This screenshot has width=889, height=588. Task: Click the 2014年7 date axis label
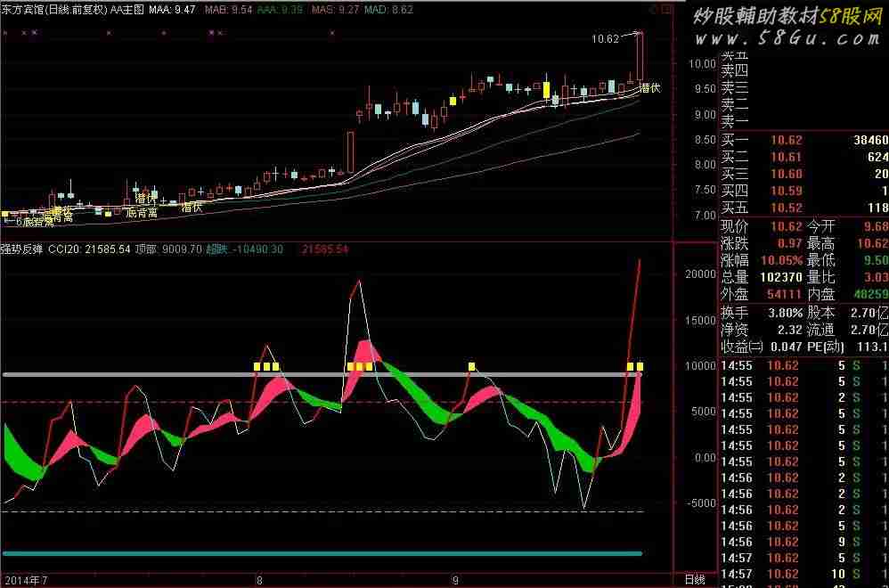[x=26, y=581]
